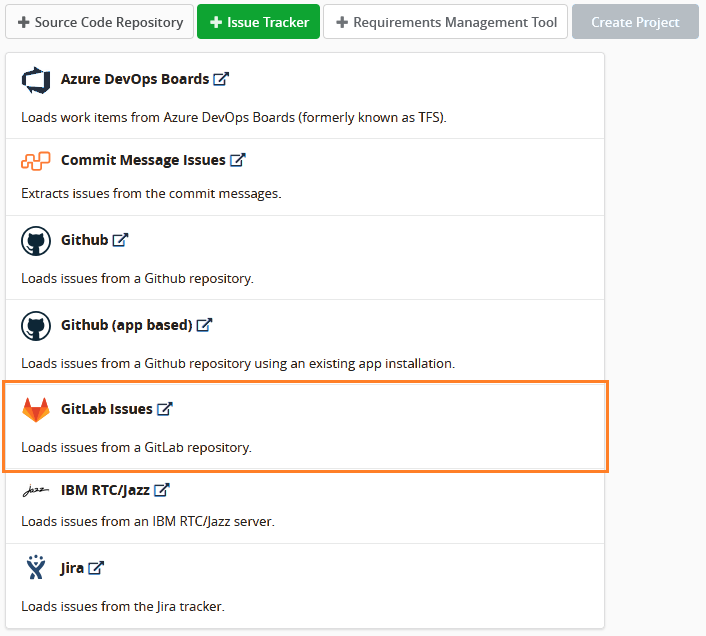Select the Github connector title
This screenshot has height=636, width=706.
(85, 240)
